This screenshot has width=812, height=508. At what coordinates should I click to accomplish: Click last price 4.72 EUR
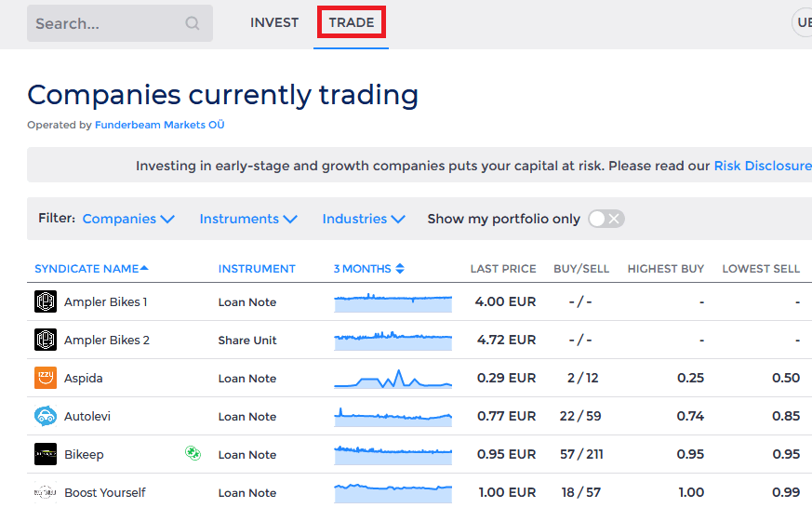(x=507, y=340)
